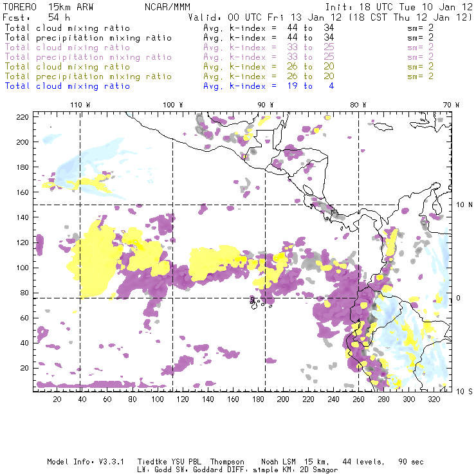Click the 220 tick label on the left axis
The height and width of the screenshot is (476, 476).
coord(23,116)
